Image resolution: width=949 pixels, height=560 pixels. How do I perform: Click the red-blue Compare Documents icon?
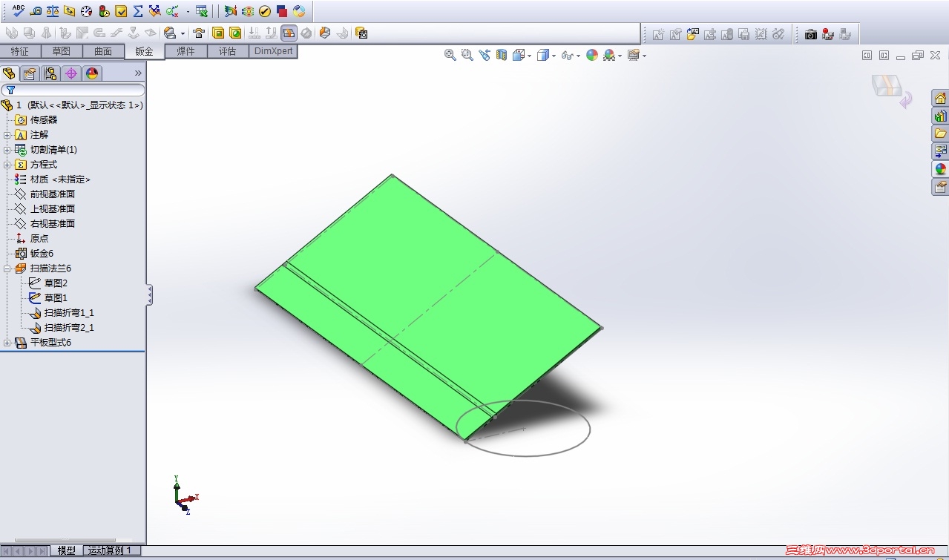pyautogui.click(x=282, y=11)
